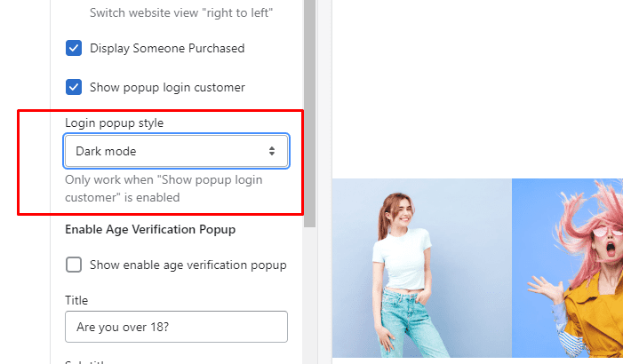Image resolution: width=623 pixels, height=364 pixels.
Task: Click the Display Someone Purchased label
Action: point(167,49)
